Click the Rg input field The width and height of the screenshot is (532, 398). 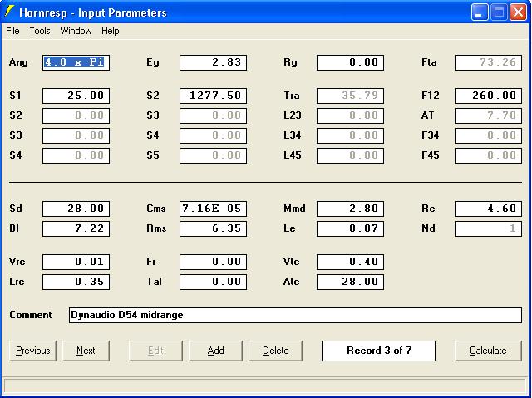(x=350, y=62)
